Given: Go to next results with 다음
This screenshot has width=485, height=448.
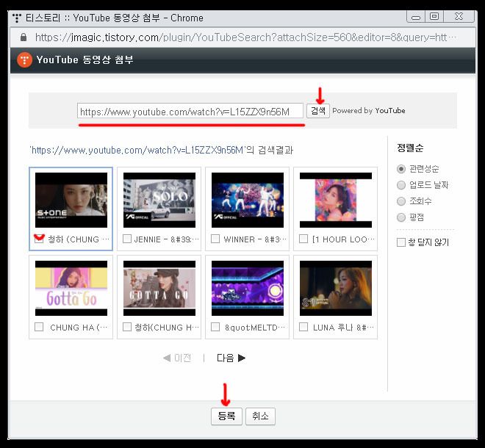Looking at the screenshot, I should [231, 358].
